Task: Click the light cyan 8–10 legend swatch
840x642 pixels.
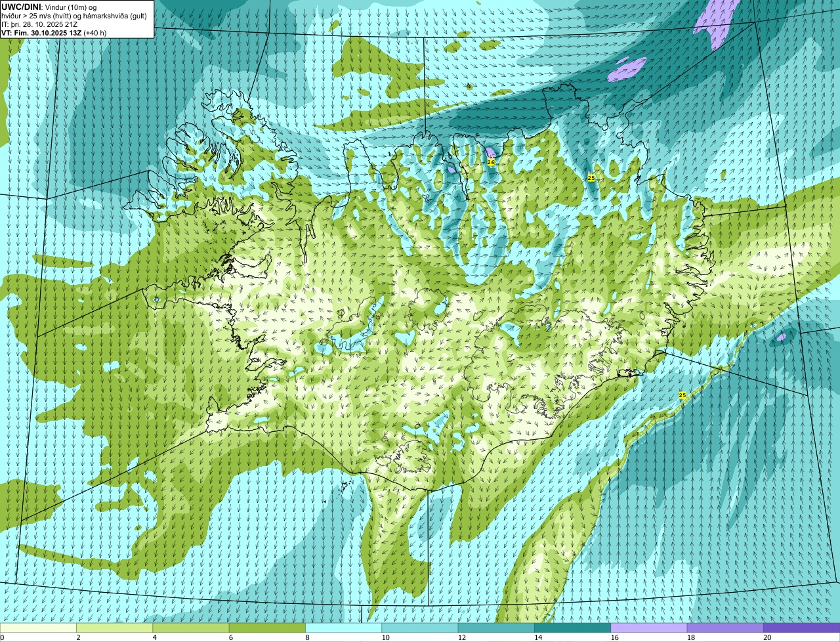Action: [x=343, y=628]
